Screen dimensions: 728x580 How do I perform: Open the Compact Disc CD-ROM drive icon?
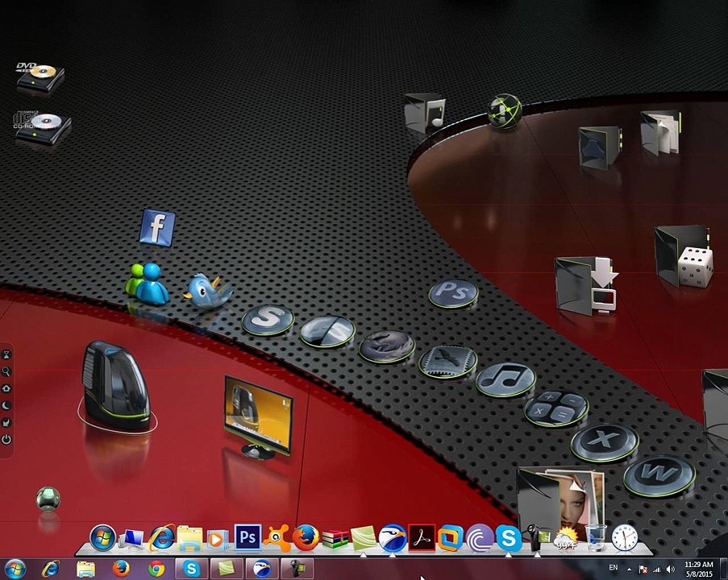[x=42, y=128]
